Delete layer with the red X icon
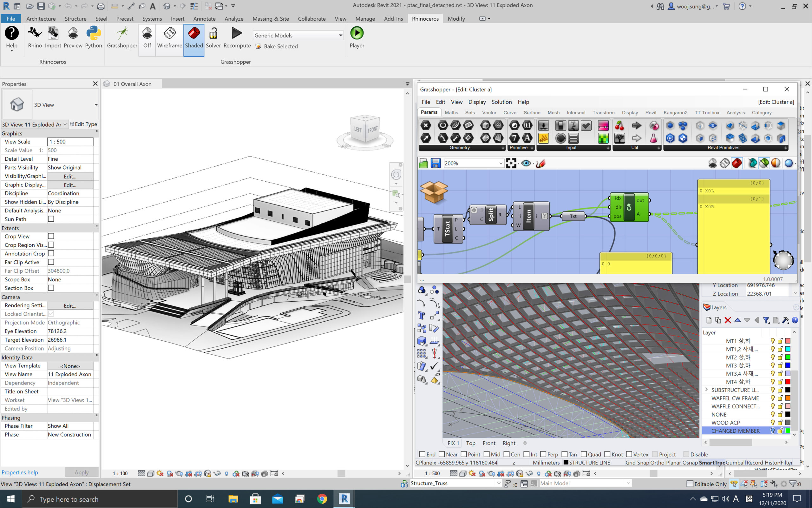This screenshot has height=508, width=812. tap(727, 320)
